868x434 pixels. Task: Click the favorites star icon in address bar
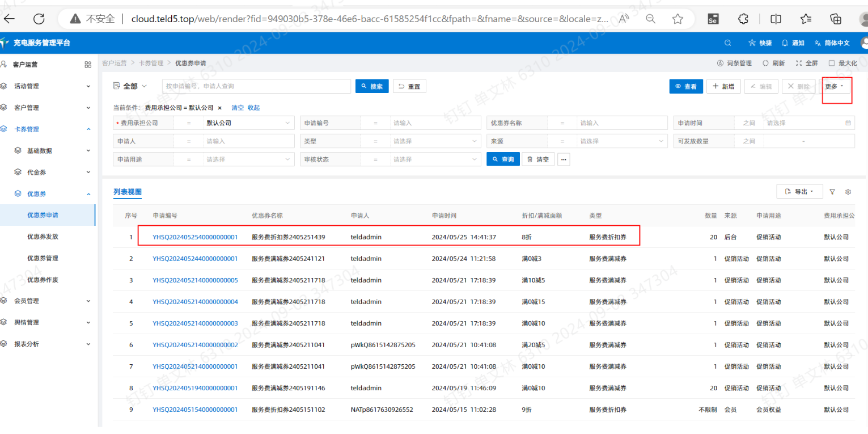pyautogui.click(x=678, y=19)
